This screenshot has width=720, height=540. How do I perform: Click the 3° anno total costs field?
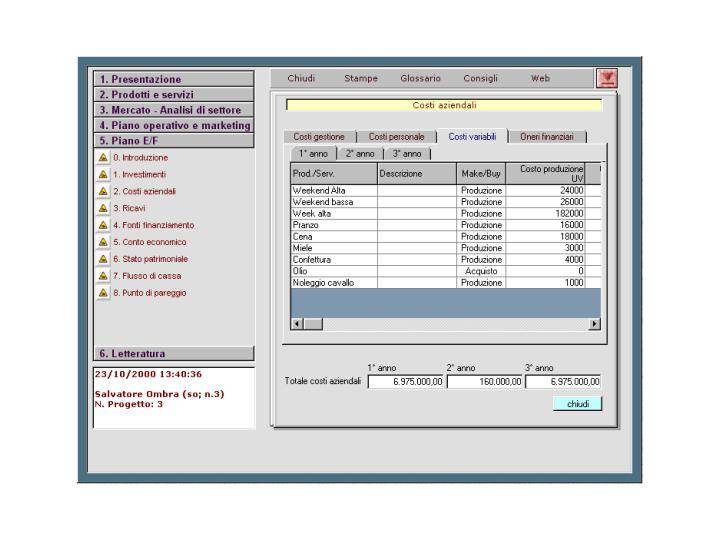pyautogui.click(x=563, y=382)
